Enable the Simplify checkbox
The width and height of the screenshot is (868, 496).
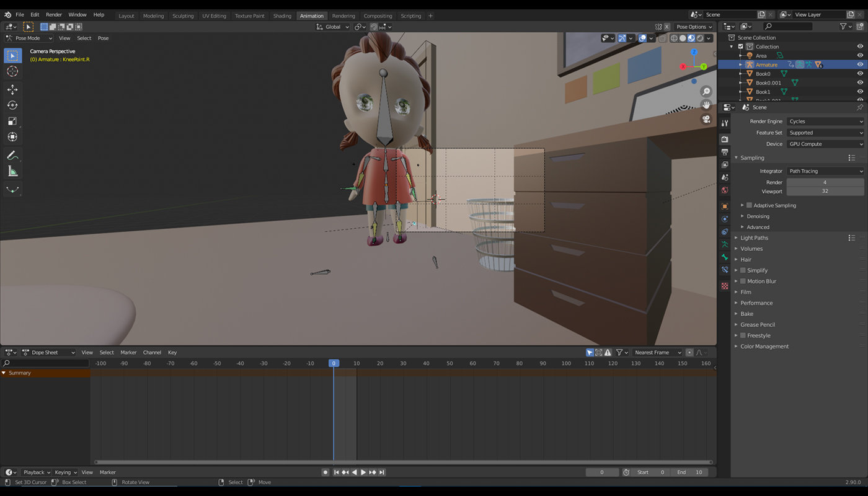(x=743, y=270)
